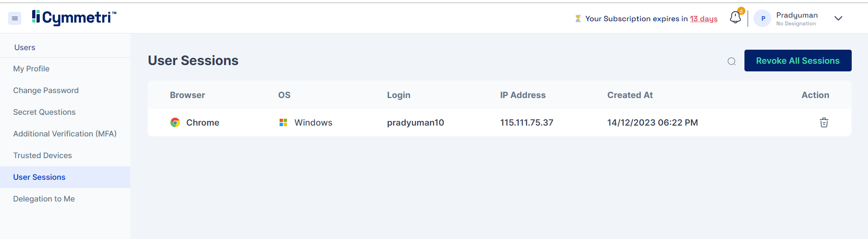Viewport: 868px width, 239px height.
Task: Click the '13 days' subscription link
Action: [x=703, y=19]
